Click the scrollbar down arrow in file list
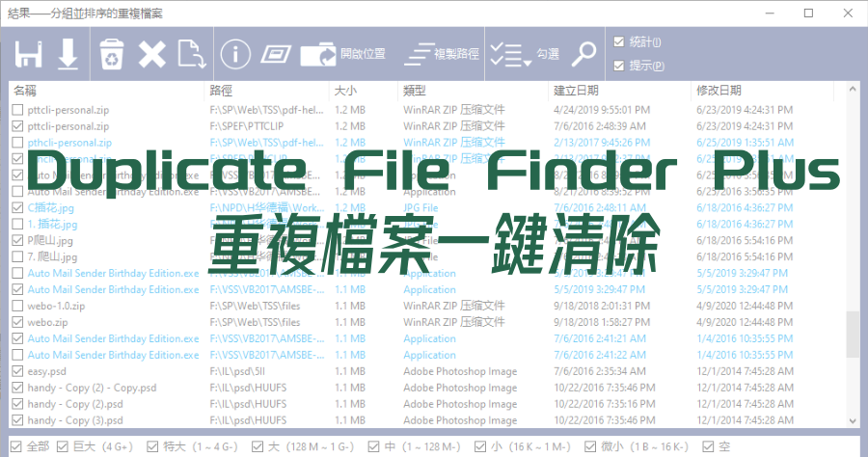The height and width of the screenshot is (457, 868). pos(853,420)
